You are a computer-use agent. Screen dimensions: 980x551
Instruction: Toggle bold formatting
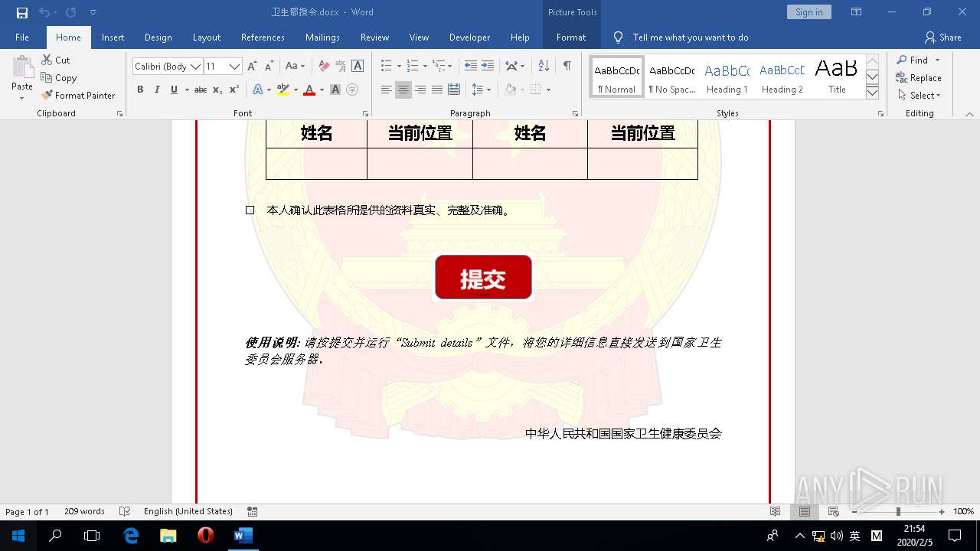click(x=140, y=90)
